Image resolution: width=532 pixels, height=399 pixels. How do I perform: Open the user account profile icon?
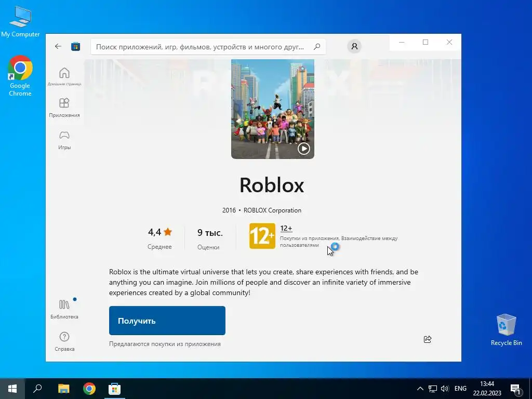coord(354,46)
